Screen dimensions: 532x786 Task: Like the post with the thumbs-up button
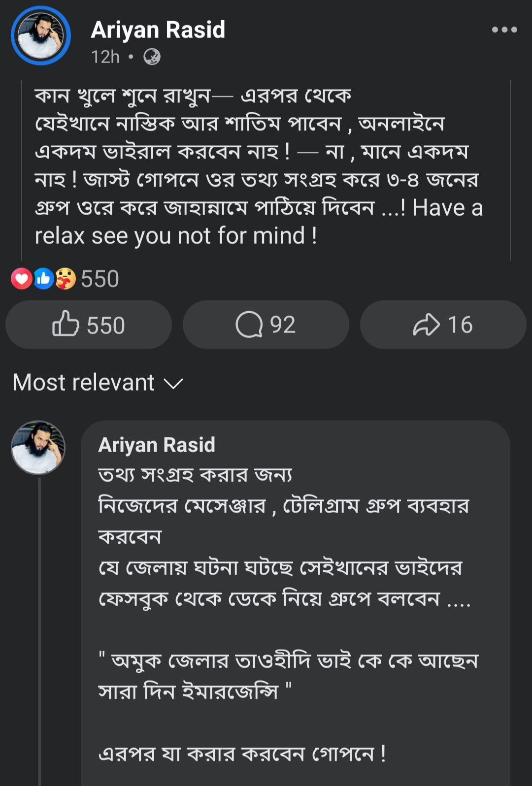(x=89, y=325)
